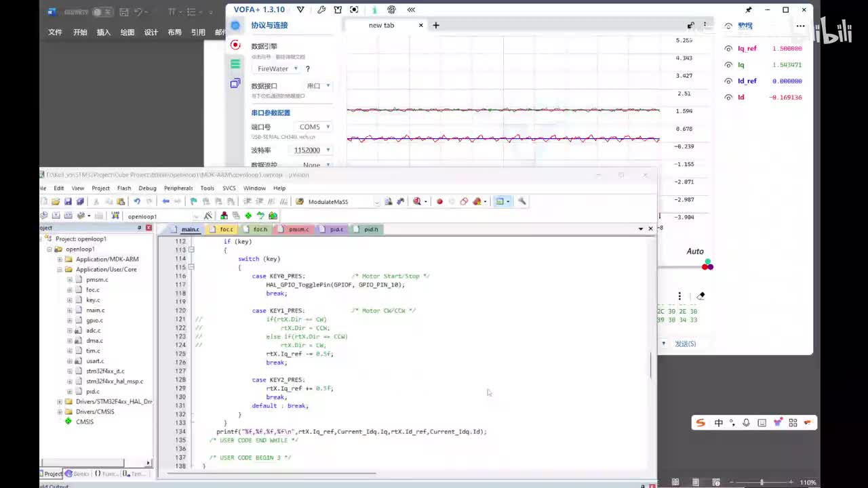Collapse the Application/User/Core folder
The image size is (868, 488).
60,270
